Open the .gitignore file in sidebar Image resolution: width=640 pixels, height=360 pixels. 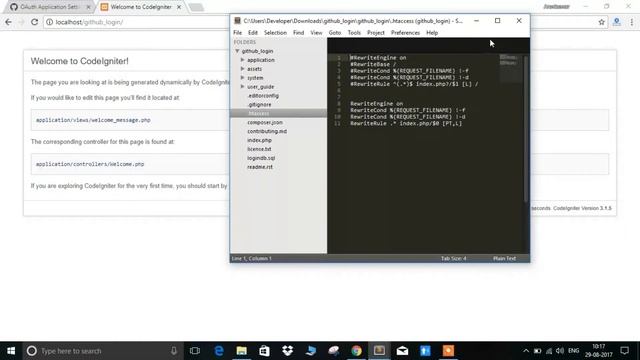point(259,104)
